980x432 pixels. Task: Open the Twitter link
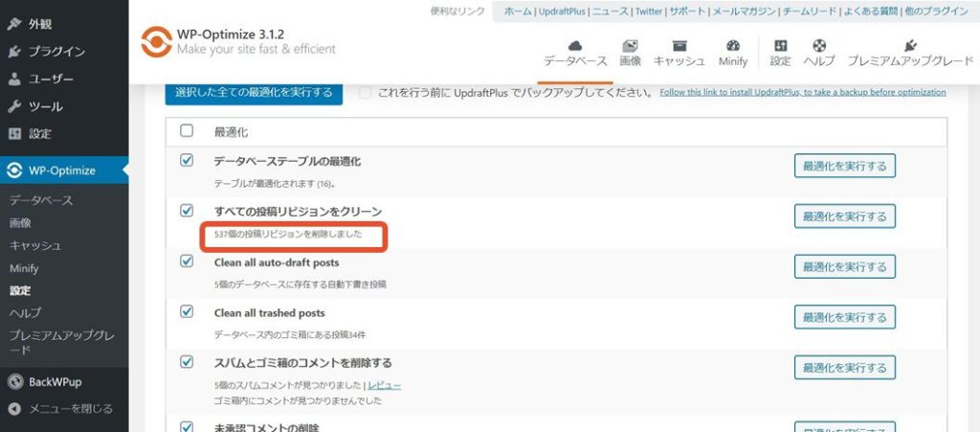pos(648,11)
